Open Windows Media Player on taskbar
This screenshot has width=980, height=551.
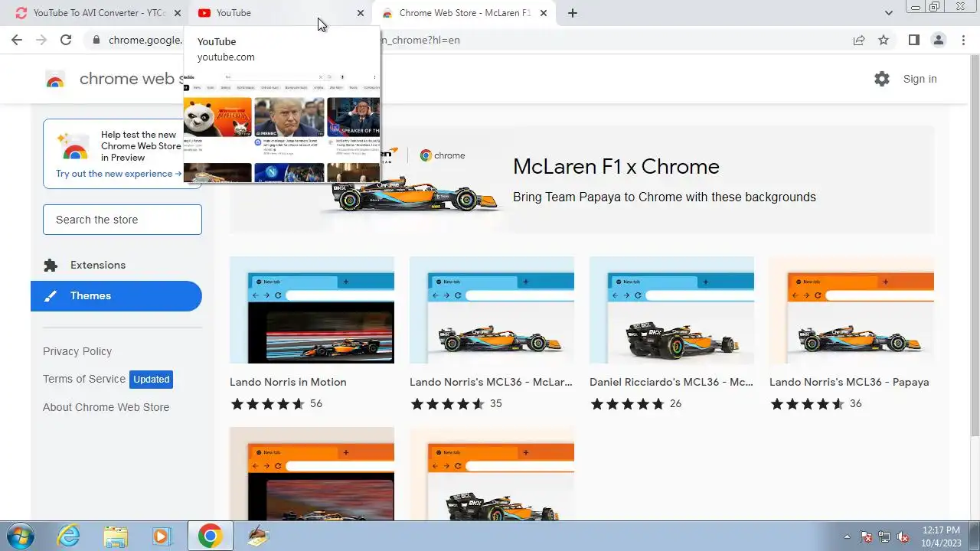click(162, 536)
